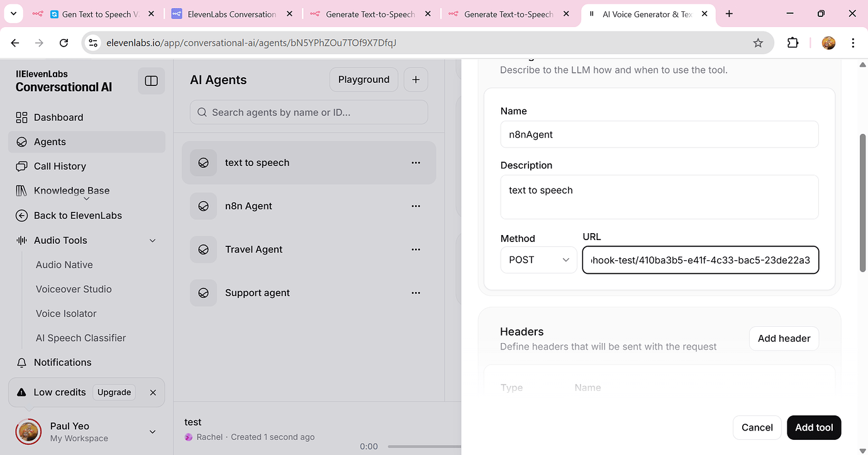Open the Dashboard from the sidebar
Screen dimensions: 868x455
point(58,117)
